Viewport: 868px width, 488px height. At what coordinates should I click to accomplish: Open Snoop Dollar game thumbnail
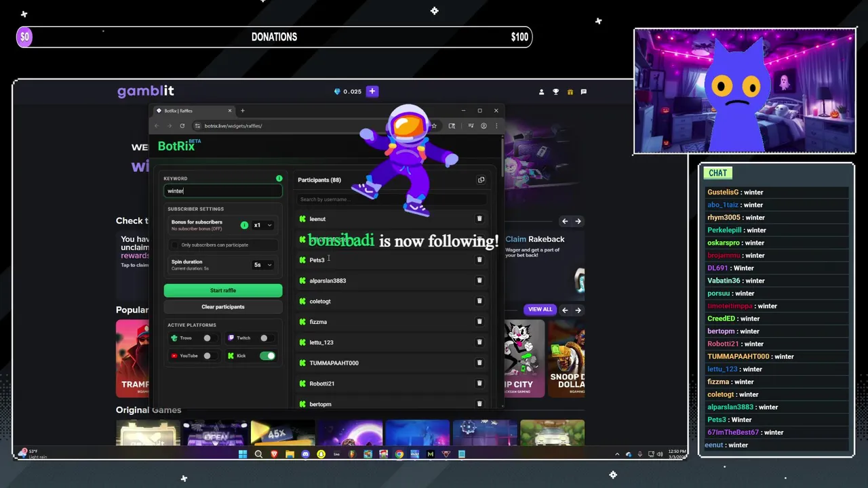point(567,358)
